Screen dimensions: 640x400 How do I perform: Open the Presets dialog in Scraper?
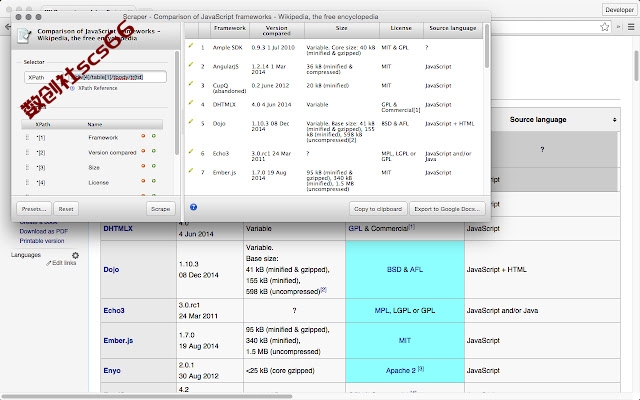click(34, 209)
